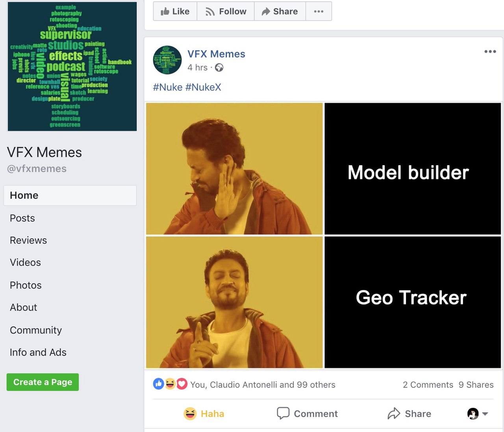Toggle the Haha reaction on post

pos(204,413)
